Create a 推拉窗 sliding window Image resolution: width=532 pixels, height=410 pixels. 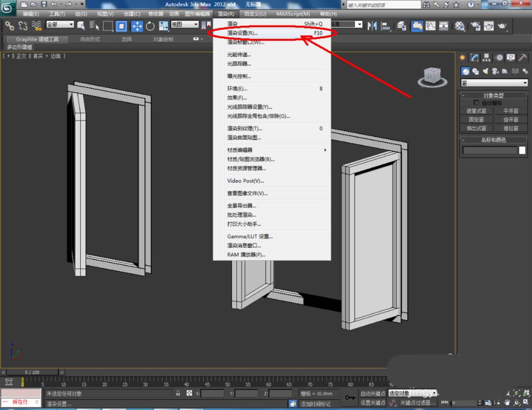[x=511, y=128]
